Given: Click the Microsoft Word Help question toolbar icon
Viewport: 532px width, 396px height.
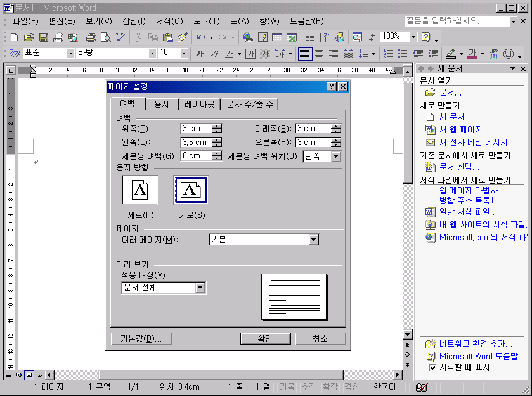Looking at the screenshot, I should point(426,37).
